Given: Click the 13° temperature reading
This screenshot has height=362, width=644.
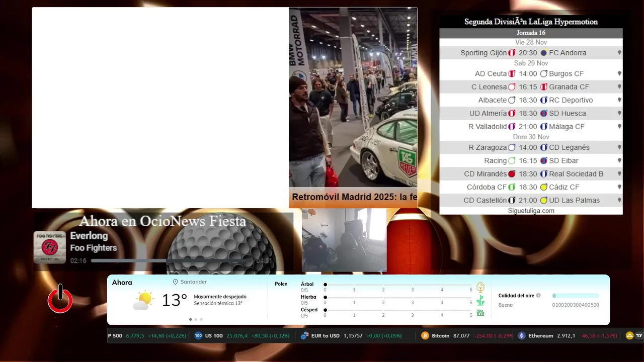Looking at the screenshot, I should pyautogui.click(x=174, y=300).
